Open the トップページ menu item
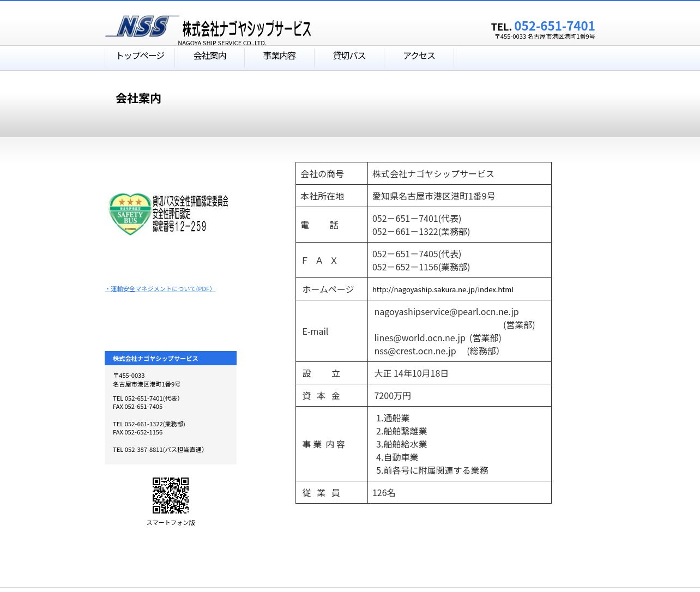Screen dimensions: 700x592 pyautogui.click(x=140, y=56)
